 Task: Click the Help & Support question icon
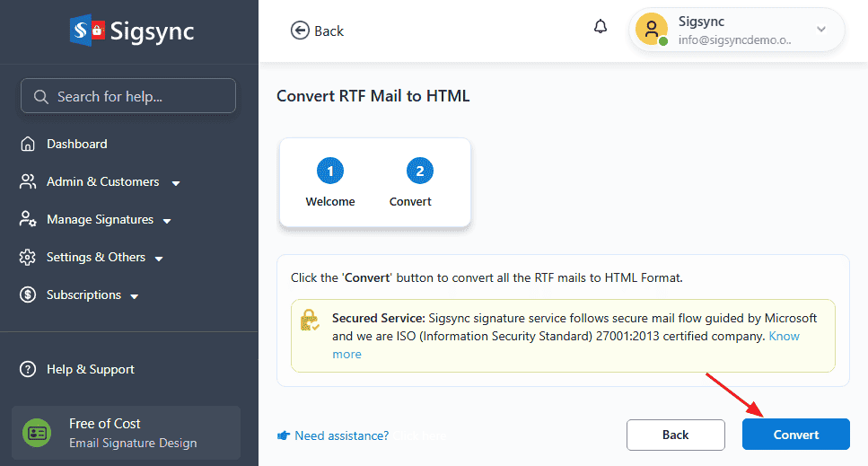29,370
